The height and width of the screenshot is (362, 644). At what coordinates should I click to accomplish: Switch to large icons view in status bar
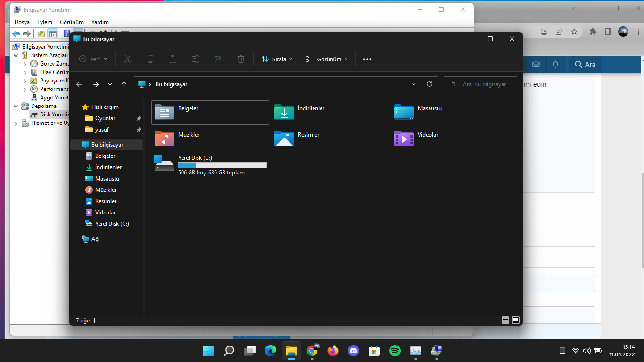point(516,321)
